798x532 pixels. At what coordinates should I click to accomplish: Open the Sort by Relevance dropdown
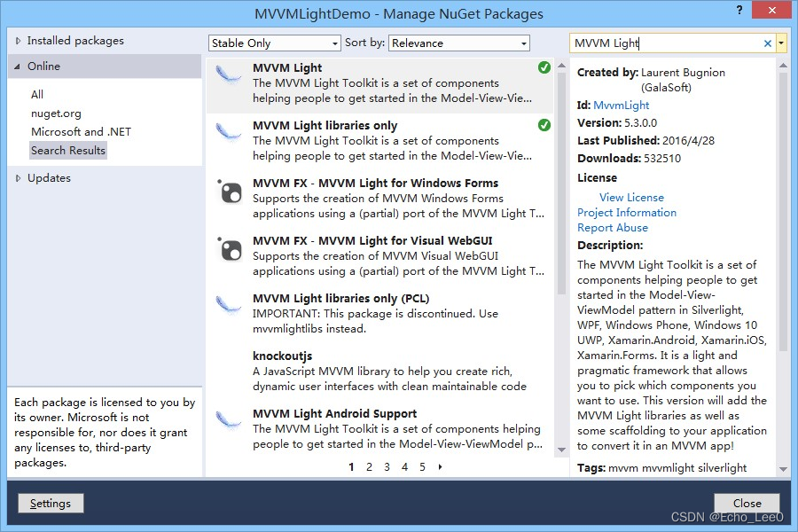tap(459, 43)
